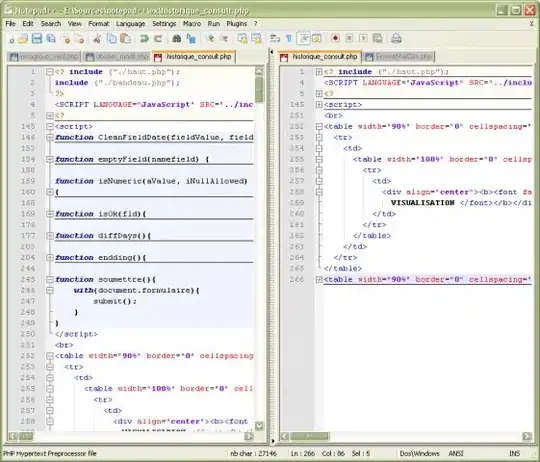Open the Plugins menu

coord(236,24)
